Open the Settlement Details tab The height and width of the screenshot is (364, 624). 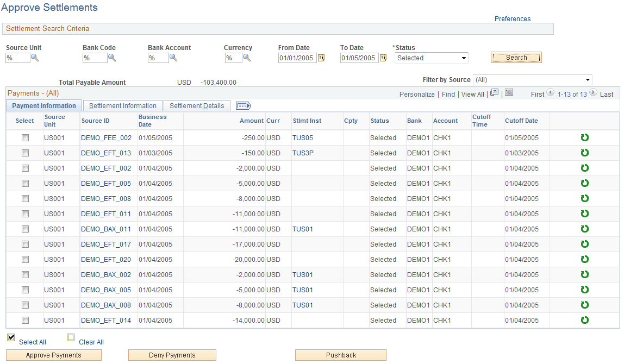(197, 106)
